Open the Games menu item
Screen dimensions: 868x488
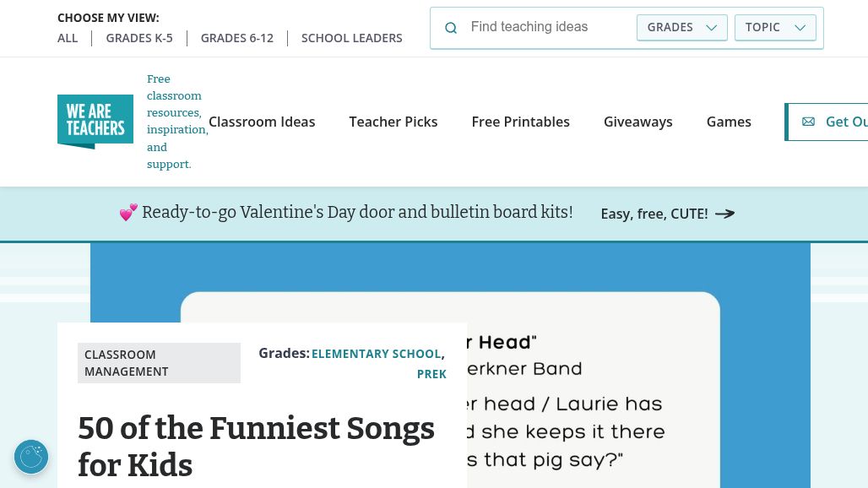click(x=729, y=122)
